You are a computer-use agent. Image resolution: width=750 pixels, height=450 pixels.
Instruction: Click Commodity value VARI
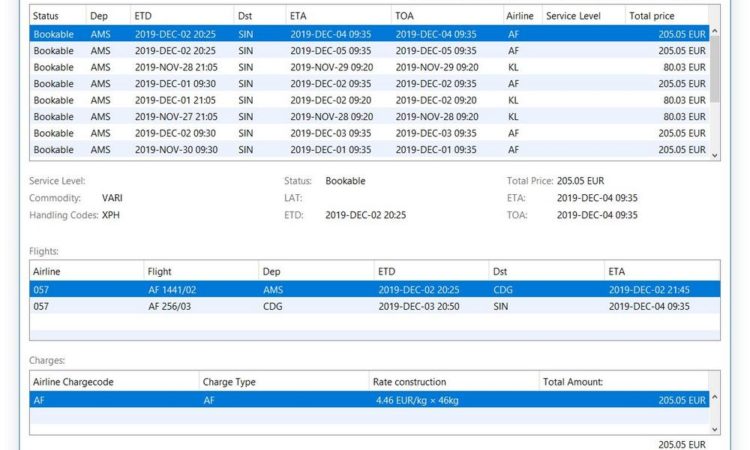point(112,198)
